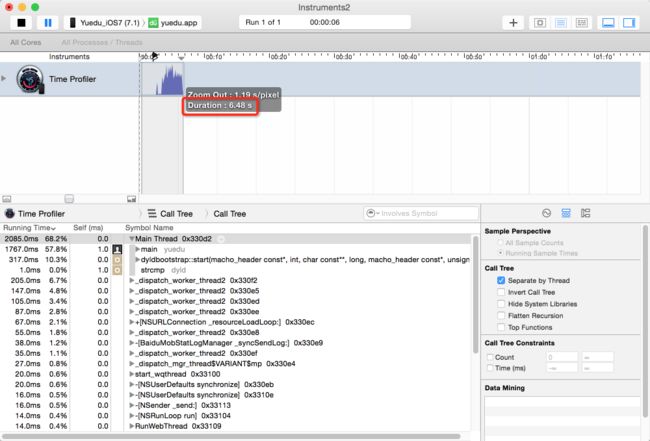This screenshot has width=650, height=441.
Task: Select the All Cores filter
Action: (x=26, y=42)
